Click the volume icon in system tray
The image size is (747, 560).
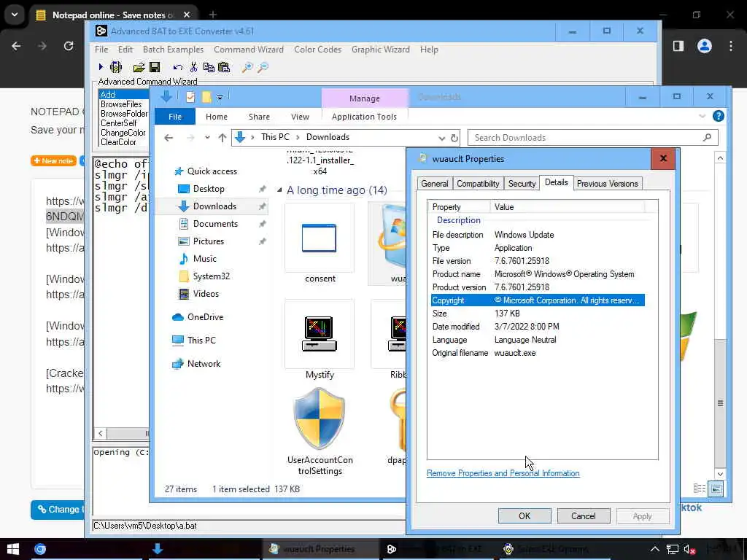point(689,549)
